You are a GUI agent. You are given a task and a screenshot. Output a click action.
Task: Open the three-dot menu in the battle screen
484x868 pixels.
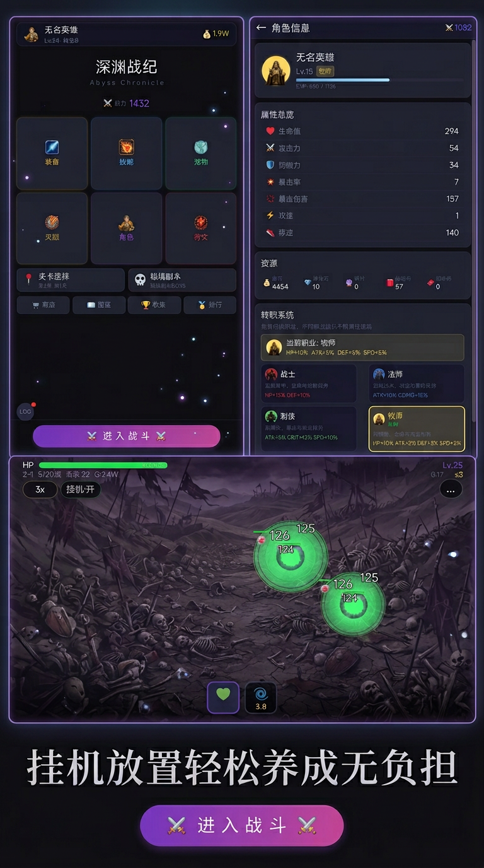coord(451,490)
